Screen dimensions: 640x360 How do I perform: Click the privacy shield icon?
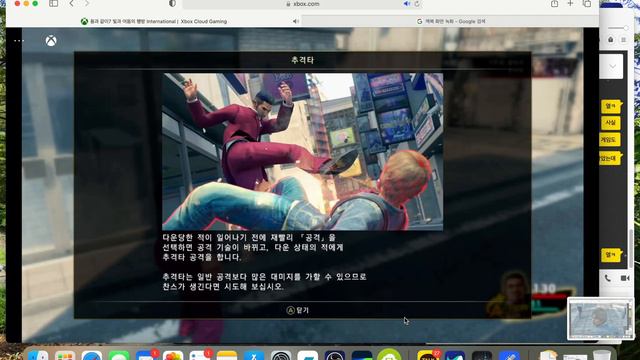(x=172, y=4)
